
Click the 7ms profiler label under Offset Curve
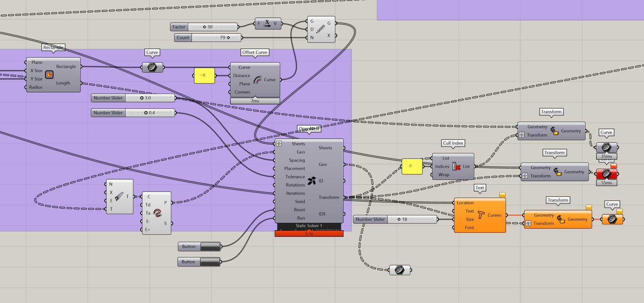pos(255,101)
